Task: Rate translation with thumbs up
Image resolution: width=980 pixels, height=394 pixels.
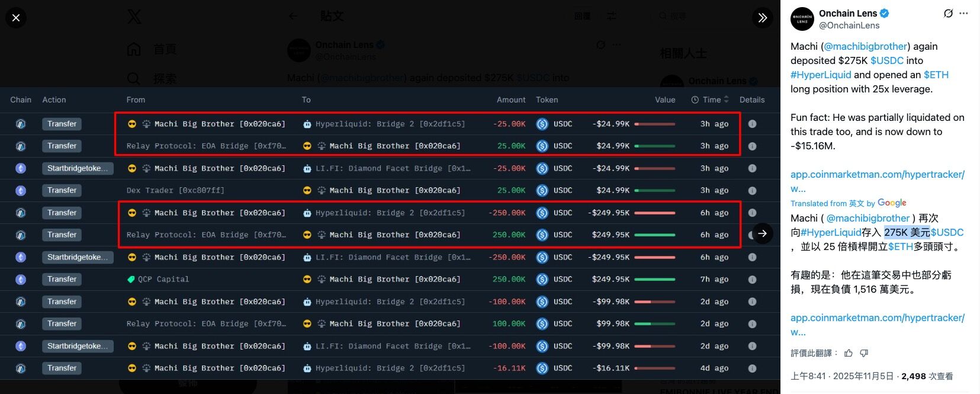Action: click(849, 353)
